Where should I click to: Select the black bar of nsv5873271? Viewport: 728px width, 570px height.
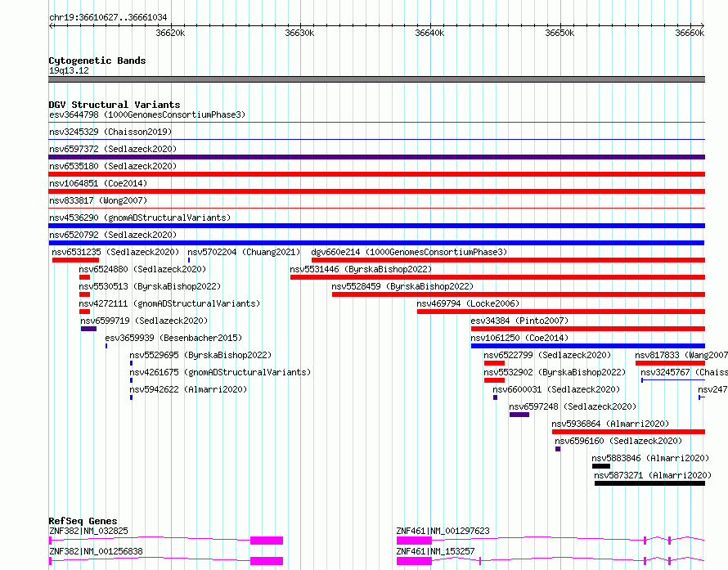pos(649,483)
